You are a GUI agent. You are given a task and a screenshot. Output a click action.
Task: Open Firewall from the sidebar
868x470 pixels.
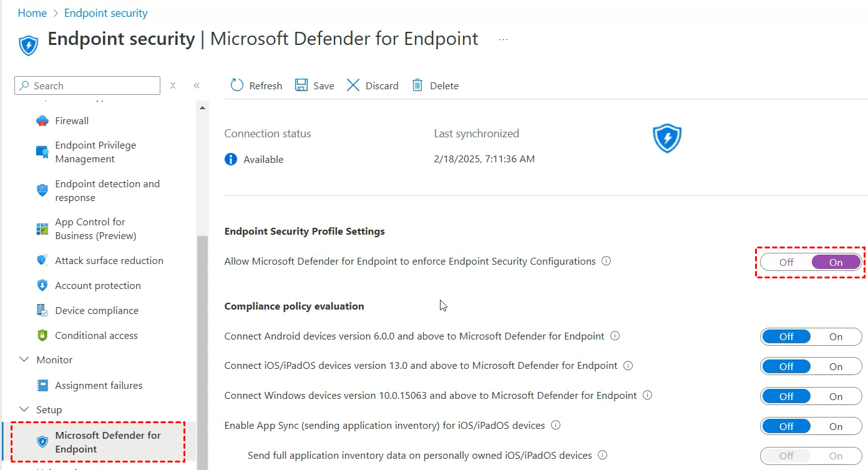[72, 120]
